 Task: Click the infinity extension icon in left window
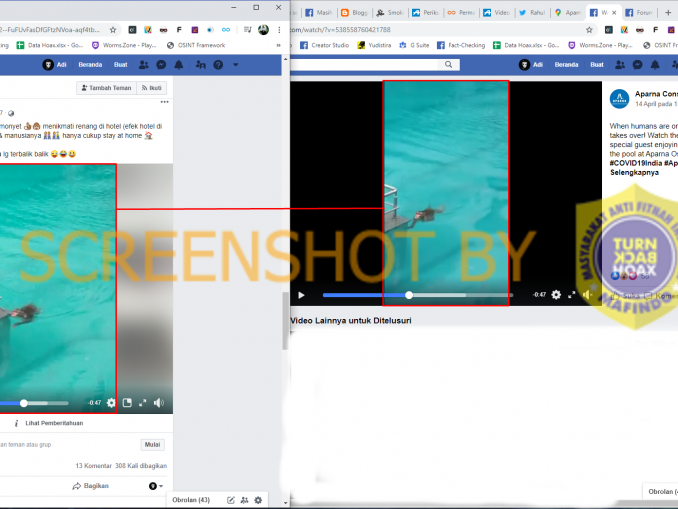[x=226, y=30]
